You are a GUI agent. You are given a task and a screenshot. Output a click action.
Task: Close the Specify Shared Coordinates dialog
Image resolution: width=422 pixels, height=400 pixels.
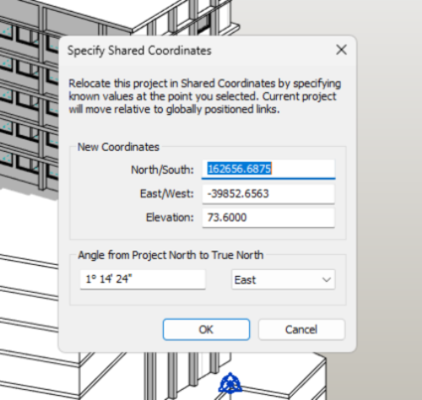click(x=341, y=50)
